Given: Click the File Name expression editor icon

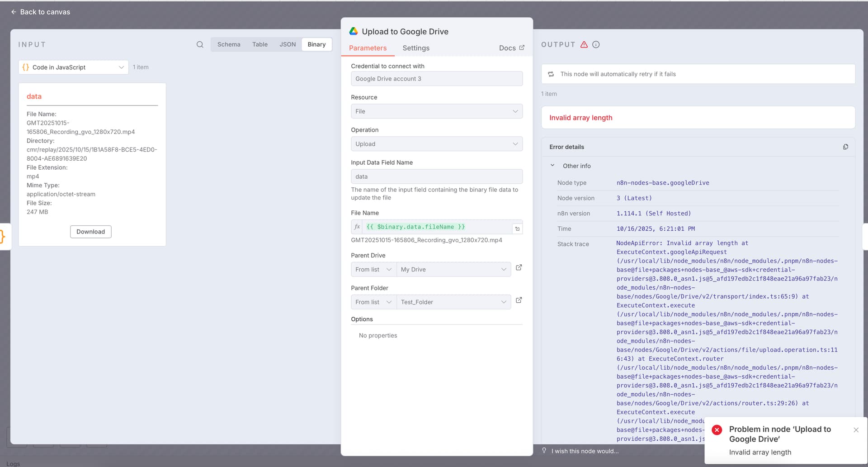Looking at the screenshot, I should tap(517, 229).
